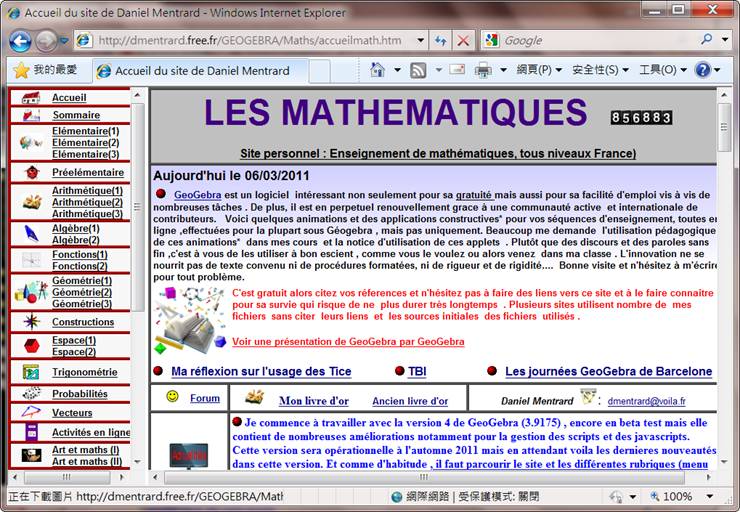
Task: Open the 100% zoom level dropdown
Action: click(x=709, y=496)
